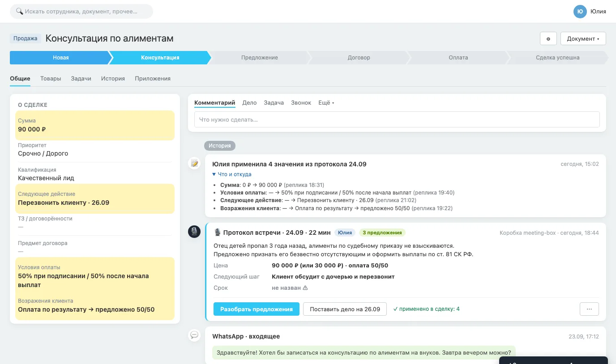Click the warning icon next to не назван
616x364 pixels.
tap(305, 288)
